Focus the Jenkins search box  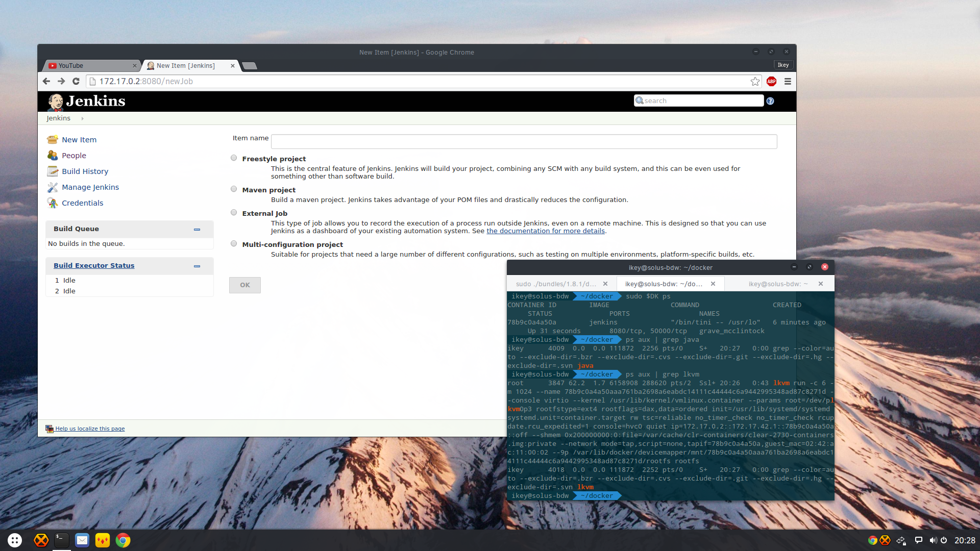coord(699,101)
